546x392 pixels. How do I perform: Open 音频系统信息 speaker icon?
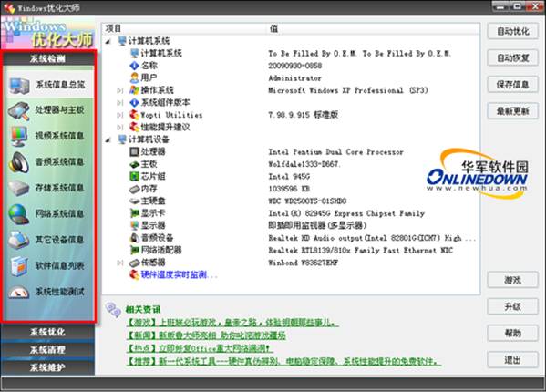(19, 162)
